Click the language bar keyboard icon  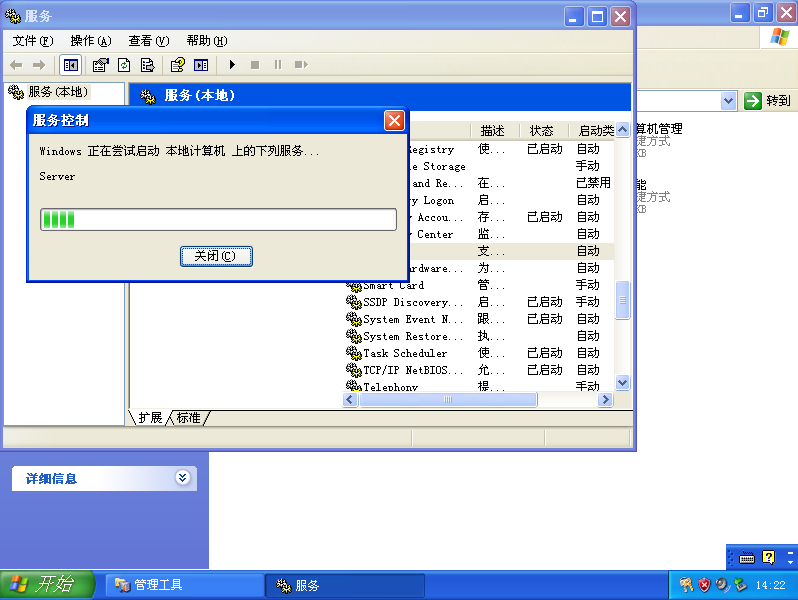pos(747,558)
